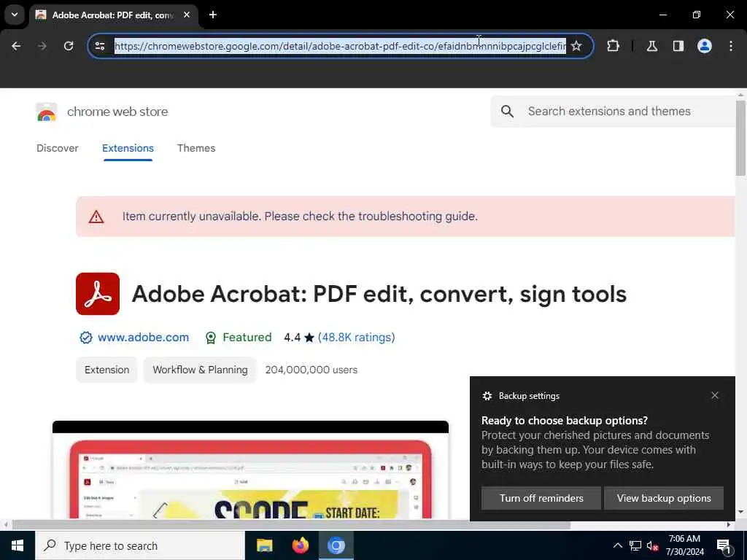The width and height of the screenshot is (747, 560).
Task: Click the warning triangle icon in banner
Action: 96,217
